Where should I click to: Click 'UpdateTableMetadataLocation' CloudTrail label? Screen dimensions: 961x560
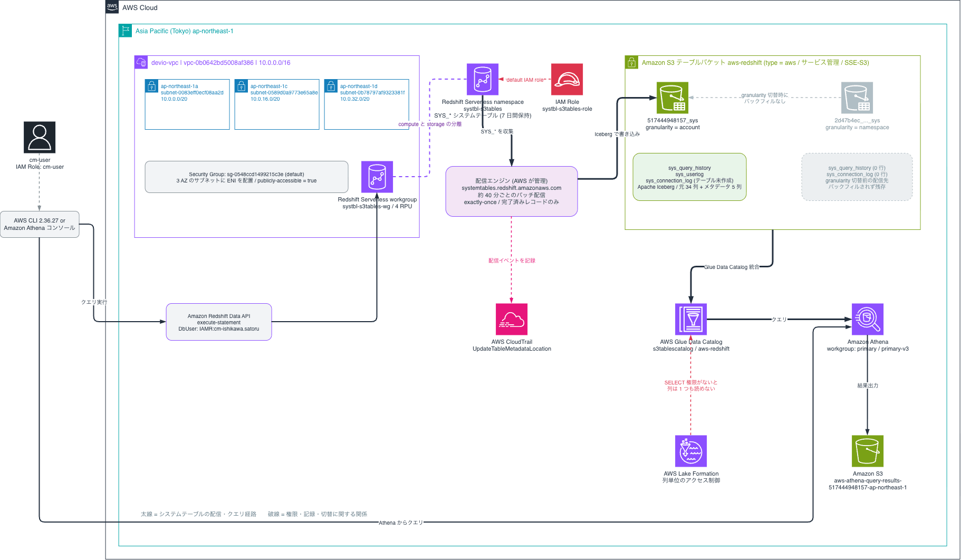pyautogui.click(x=512, y=349)
